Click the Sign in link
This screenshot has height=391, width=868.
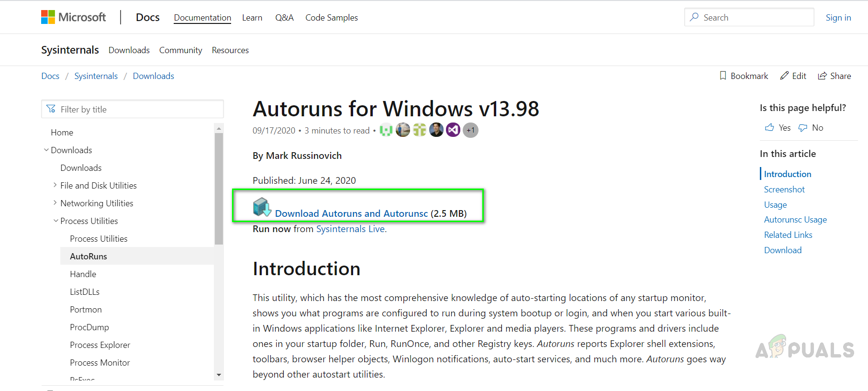(838, 18)
